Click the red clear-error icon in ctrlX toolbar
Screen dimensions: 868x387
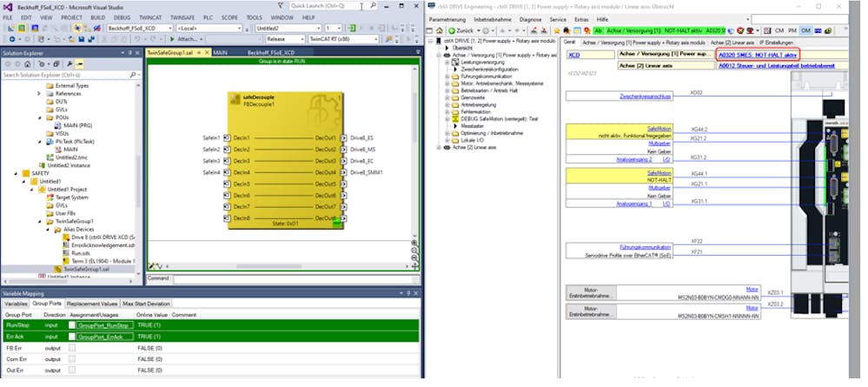click(x=740, y=30)
